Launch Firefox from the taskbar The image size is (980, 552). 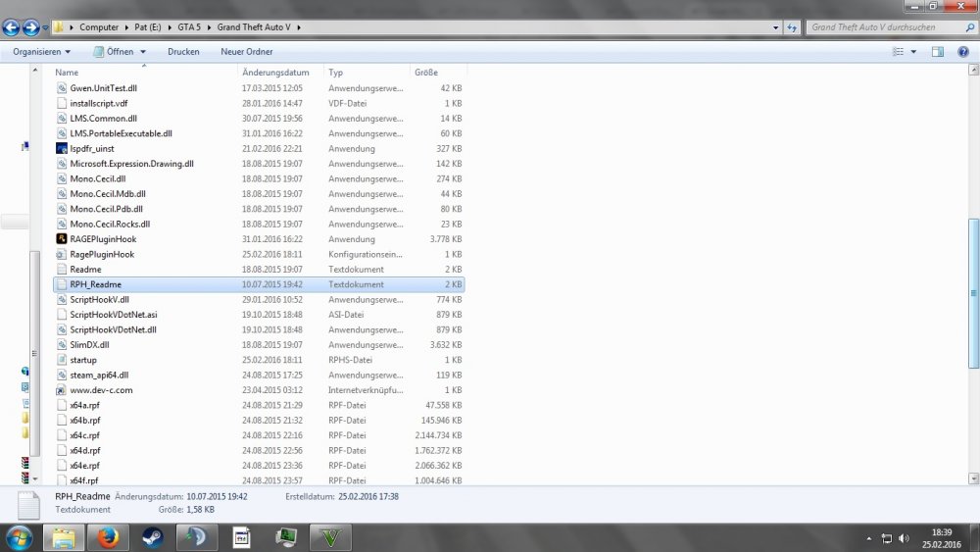[x=108, y=537]
